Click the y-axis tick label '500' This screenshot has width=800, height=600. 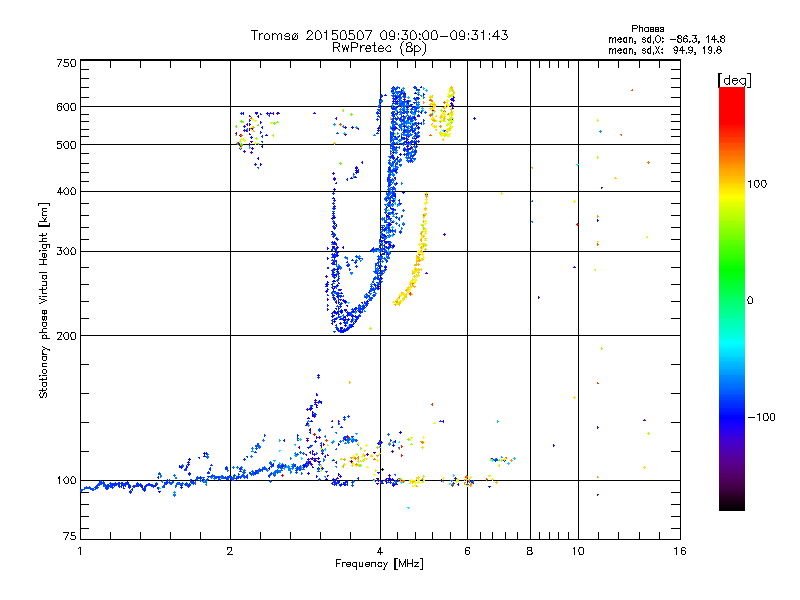point(66,145)
